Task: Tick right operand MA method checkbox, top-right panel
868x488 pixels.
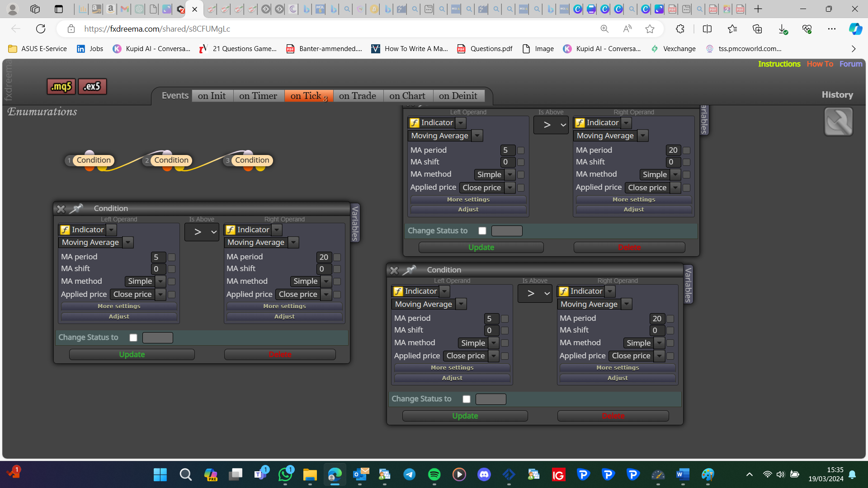Action: pyautogui.click(x=687, y=174)
